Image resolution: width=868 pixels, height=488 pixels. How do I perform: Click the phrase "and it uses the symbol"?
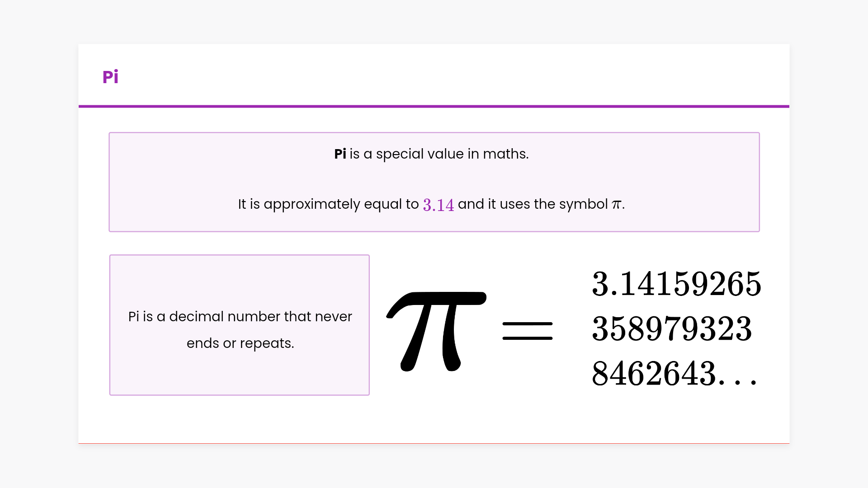533,204
